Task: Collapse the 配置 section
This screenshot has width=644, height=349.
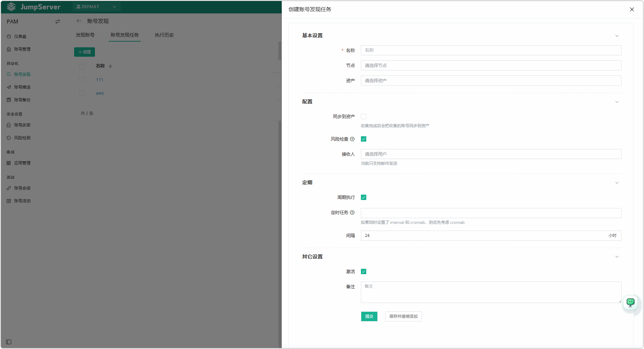Action: [x=617, y=102]
